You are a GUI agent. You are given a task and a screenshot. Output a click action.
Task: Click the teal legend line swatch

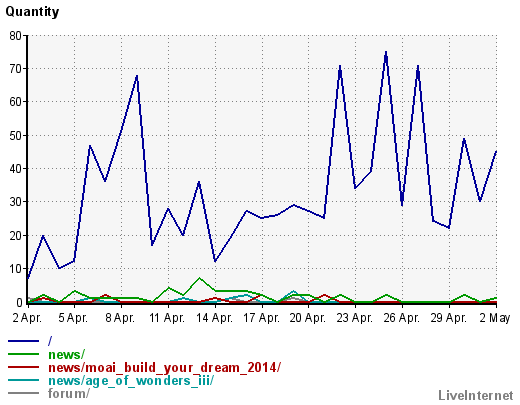[23, 380]
